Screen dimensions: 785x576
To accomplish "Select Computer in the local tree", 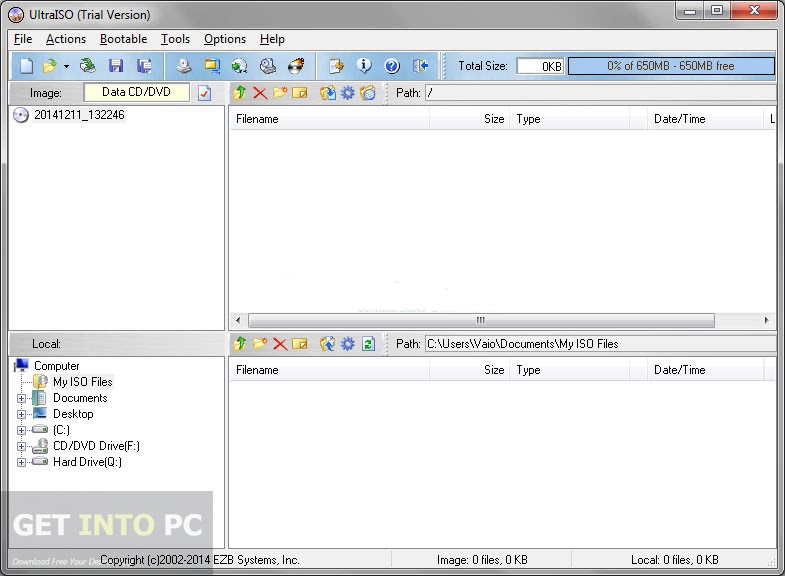I will pyautogui.click(x=57, y=366).
